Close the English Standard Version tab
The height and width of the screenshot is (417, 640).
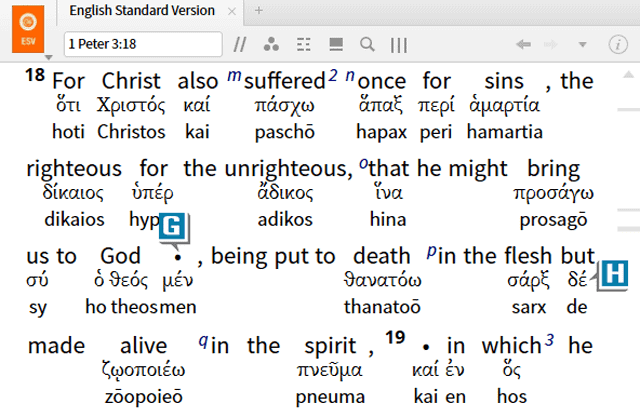point(232,11)
